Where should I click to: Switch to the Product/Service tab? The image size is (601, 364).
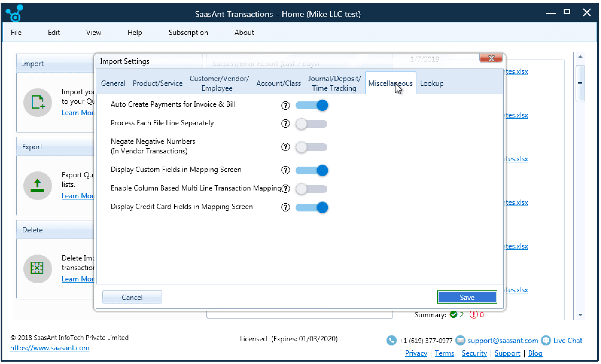(158, 83)
